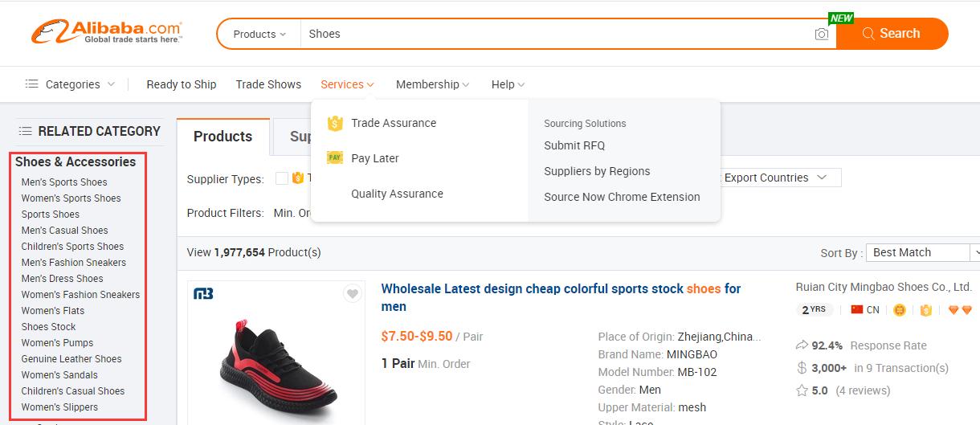Click the gold supplier badge icon
The height and width of the screenshot is (425, 980).
(900, 309)
